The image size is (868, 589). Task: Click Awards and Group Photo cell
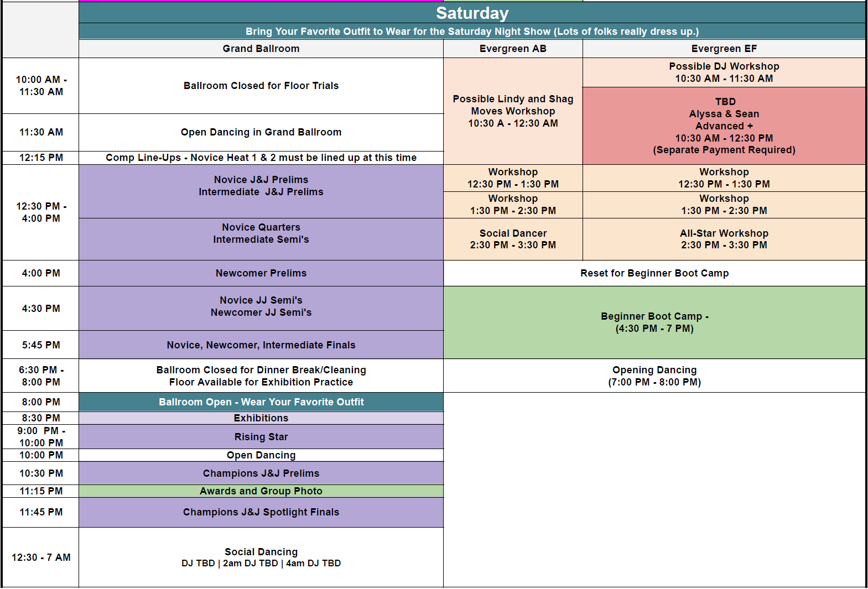pos(261,491)
